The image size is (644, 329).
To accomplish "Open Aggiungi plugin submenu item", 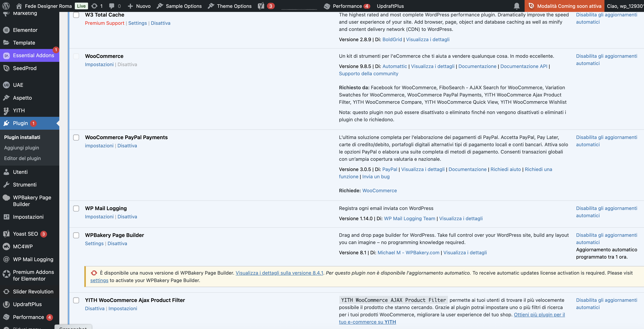I will point(21,148).
